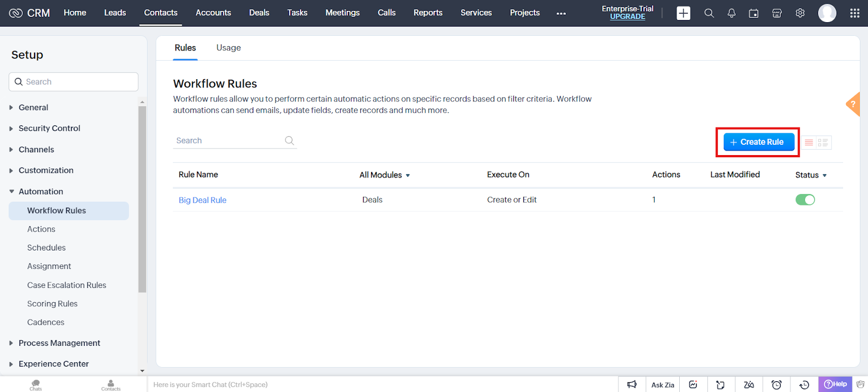
Task: Open the Big Deal Rule link
Action: tap(202, 200)
